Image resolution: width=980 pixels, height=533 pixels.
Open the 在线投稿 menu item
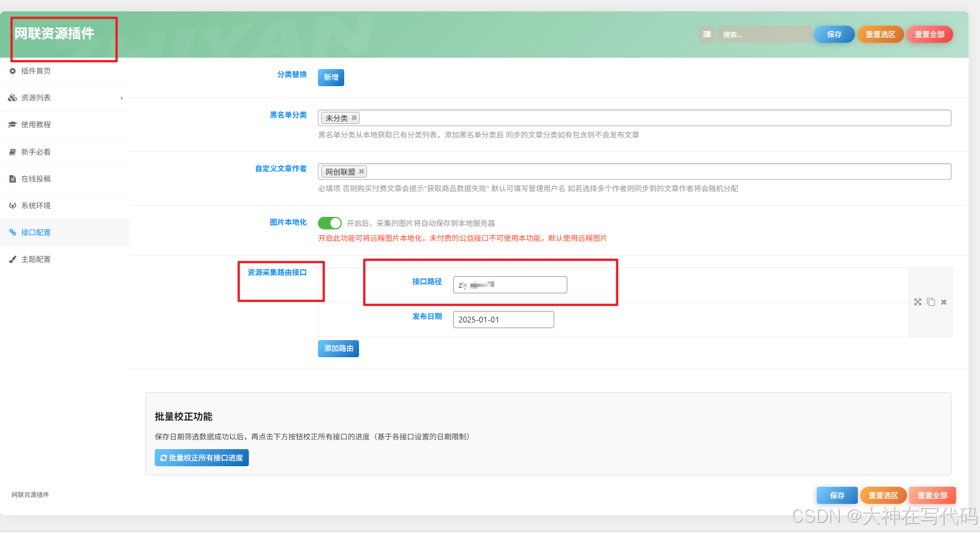pyautogui.click(x=64, y=179)
